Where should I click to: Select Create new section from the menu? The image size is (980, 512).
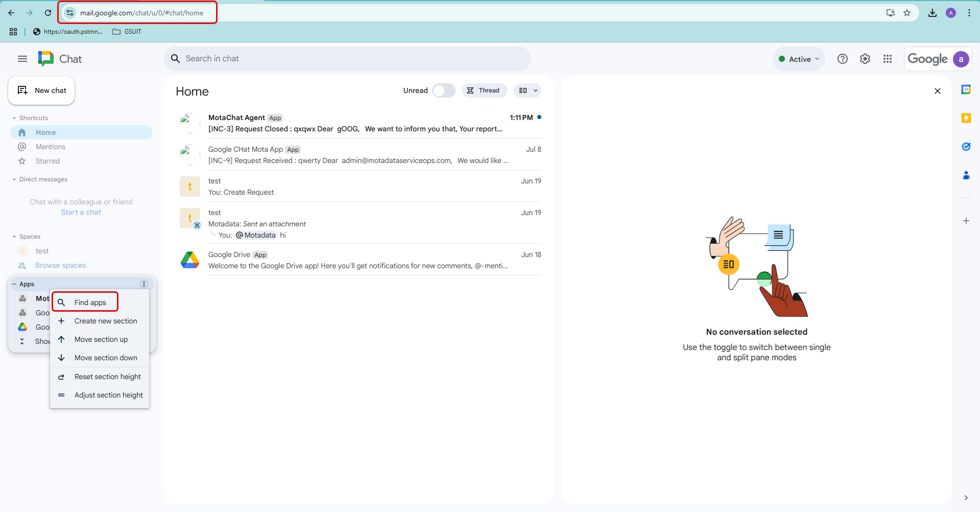coord(105,321)
